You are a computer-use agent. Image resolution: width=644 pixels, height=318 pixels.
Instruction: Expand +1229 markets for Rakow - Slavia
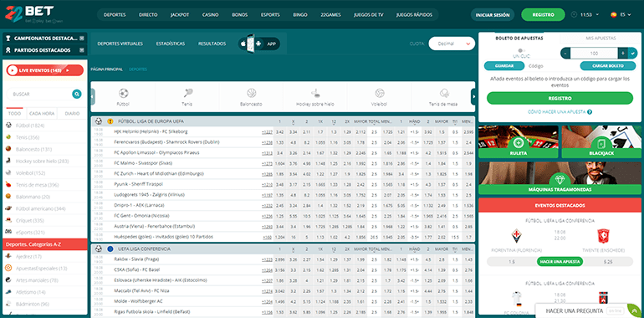[x=267, y=259]
